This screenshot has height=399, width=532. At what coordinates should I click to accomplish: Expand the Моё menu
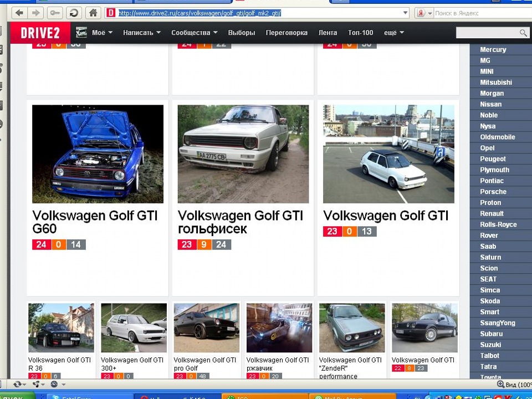click(102, 33)
